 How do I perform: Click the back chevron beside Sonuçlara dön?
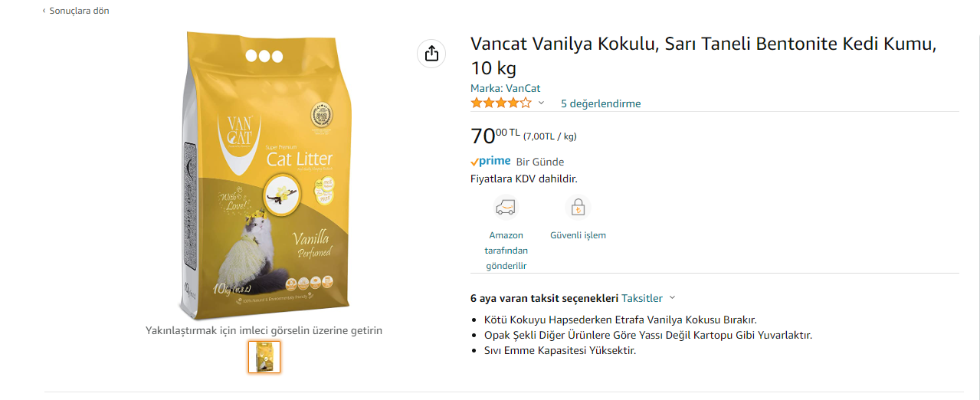click(44, 11)
